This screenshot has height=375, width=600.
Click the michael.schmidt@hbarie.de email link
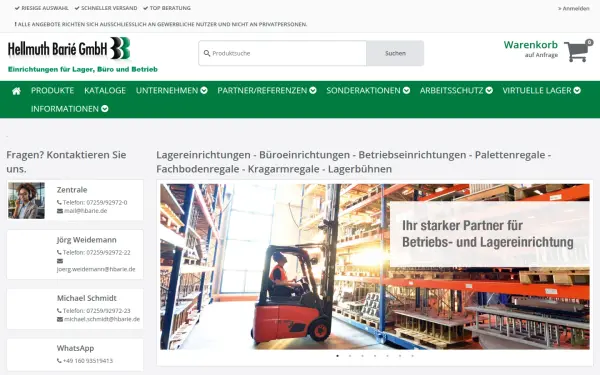102,319
